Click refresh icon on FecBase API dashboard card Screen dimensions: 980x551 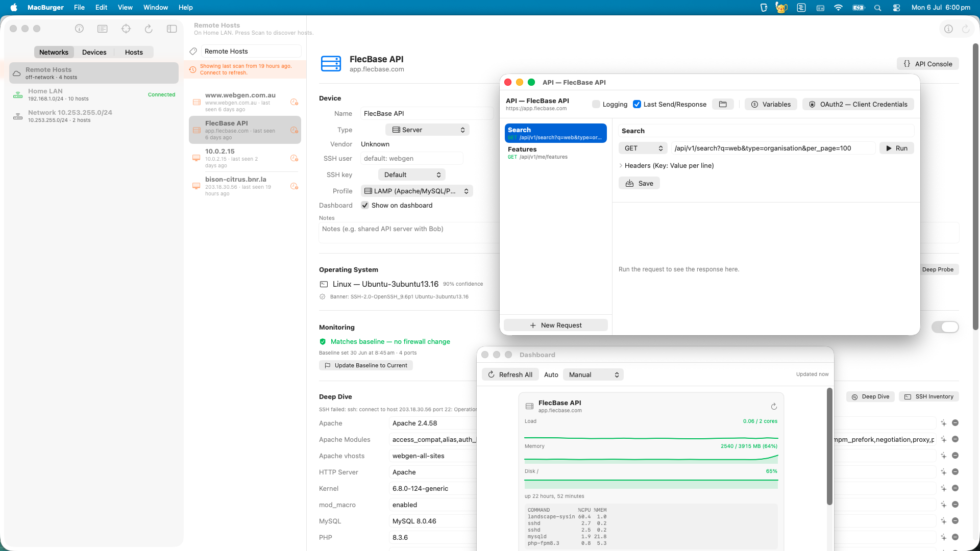coord(774,407)
